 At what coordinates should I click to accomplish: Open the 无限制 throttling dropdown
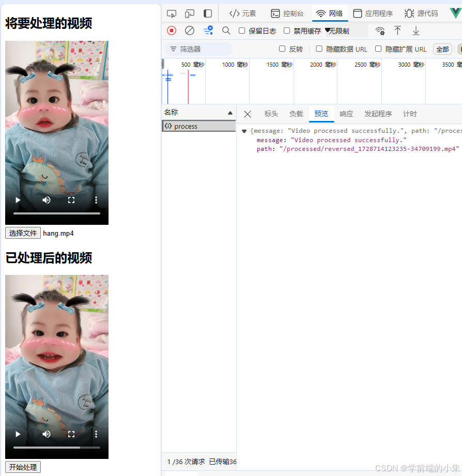coord(347,30)
